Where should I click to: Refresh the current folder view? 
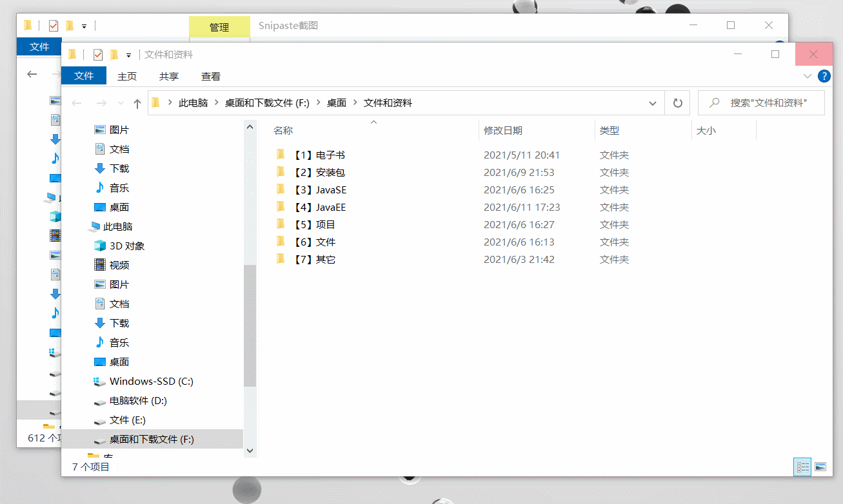(677, 102)
